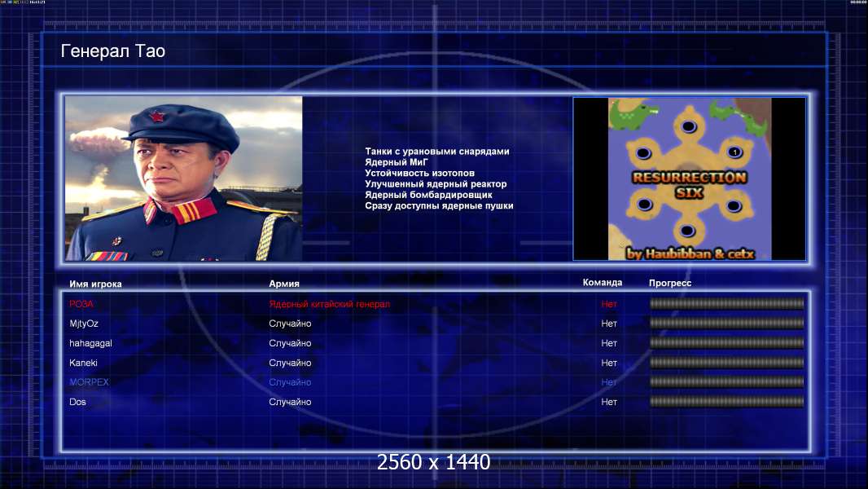This screenshot has width=868, height=489.
Task: Click team value 'Нет' in Dos row
Action: 609,402
